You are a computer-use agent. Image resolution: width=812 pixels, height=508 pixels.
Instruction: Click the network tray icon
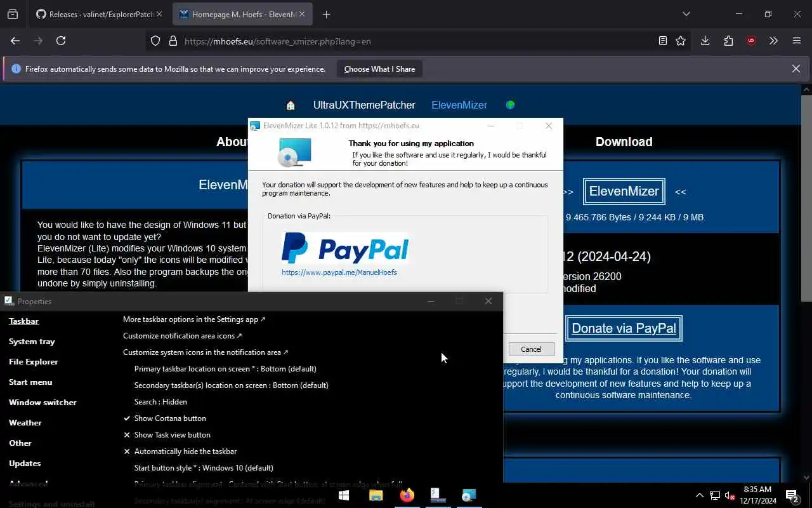(715, 495)
